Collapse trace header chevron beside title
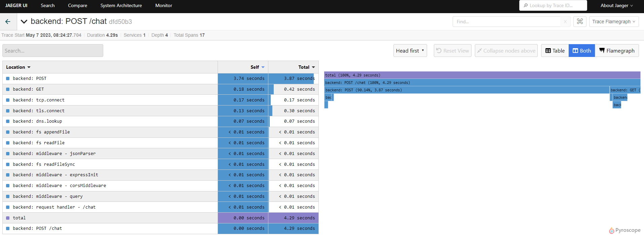Viewport: 644px width, 247px height. tap(24, 22)
